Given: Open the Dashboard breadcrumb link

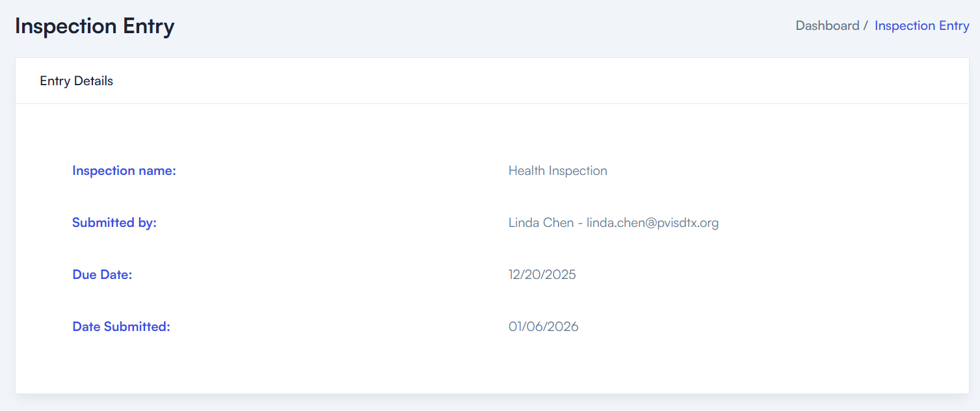Looking at the screenshot, I should (827, 26).
